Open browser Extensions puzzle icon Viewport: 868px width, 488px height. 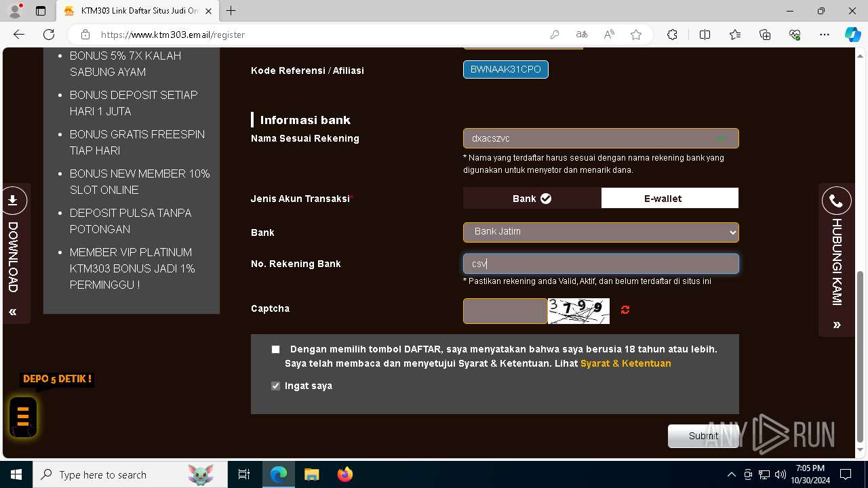672,35
